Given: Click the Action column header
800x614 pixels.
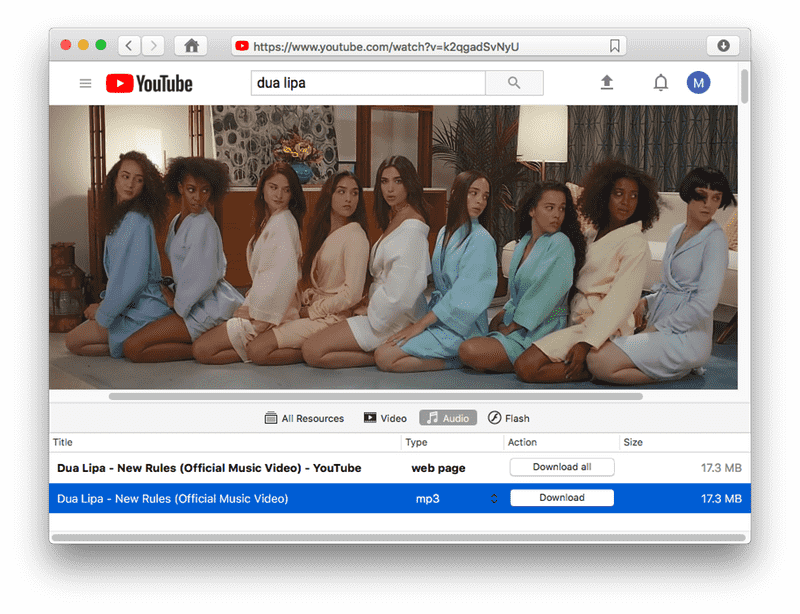Looking at the screenshot, I should pos(561,442).
